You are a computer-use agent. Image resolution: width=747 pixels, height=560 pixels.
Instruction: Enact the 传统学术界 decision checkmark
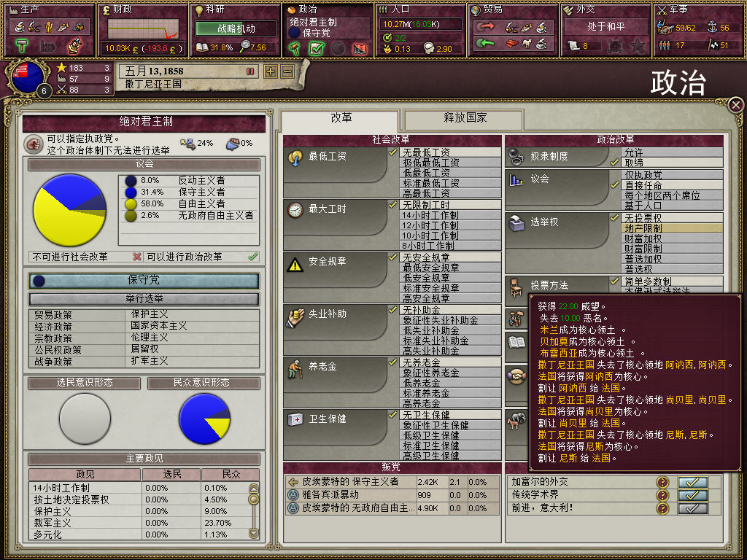coord(693,495)
